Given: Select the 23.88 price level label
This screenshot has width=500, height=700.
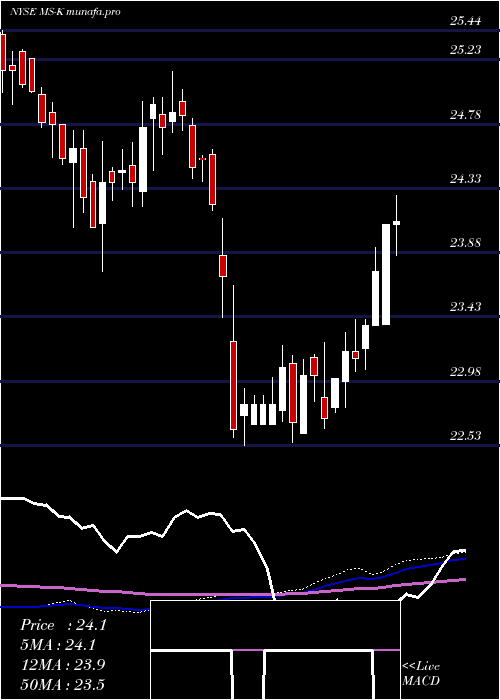Looking at the screenshot, I should coord(465,243).
